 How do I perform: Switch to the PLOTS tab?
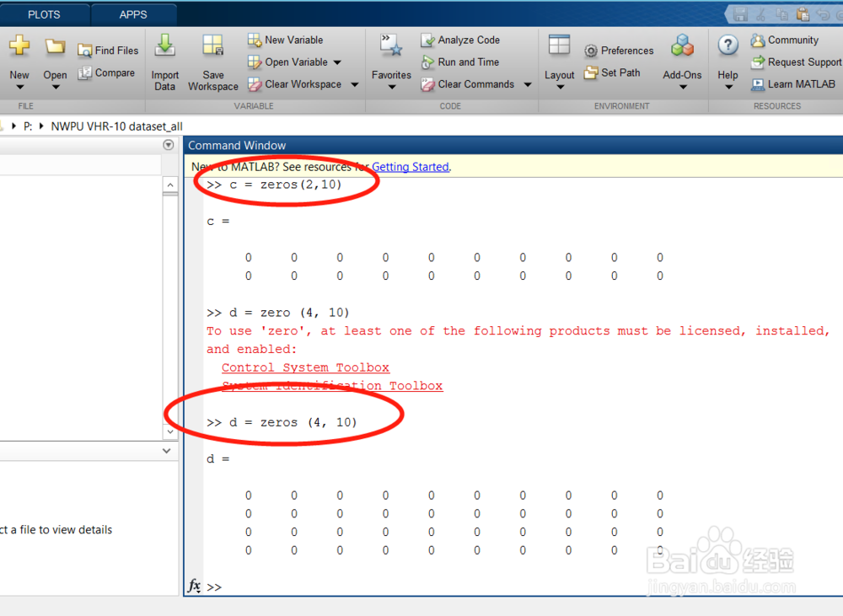[44, 14]
